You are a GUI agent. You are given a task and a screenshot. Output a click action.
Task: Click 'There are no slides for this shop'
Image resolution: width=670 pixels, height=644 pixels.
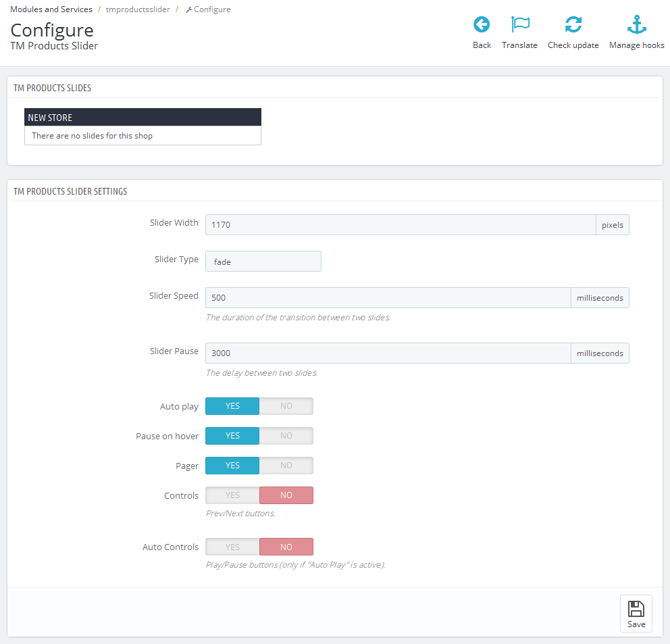tap(93, 136)
